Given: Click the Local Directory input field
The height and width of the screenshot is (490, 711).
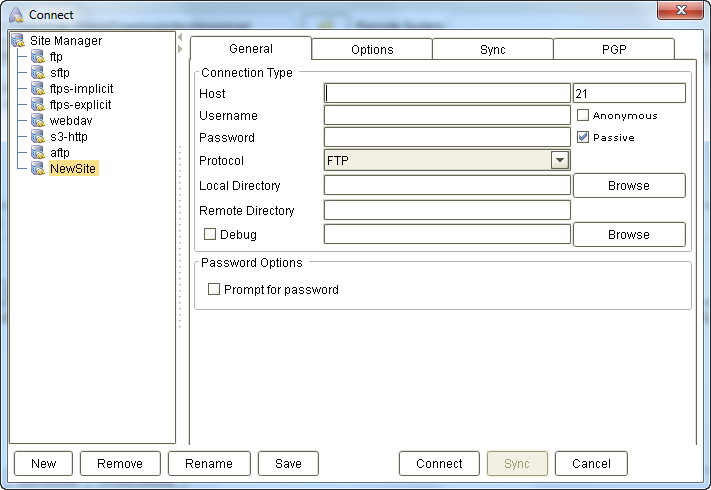Looking at the screenshot, I should (447, 185).
